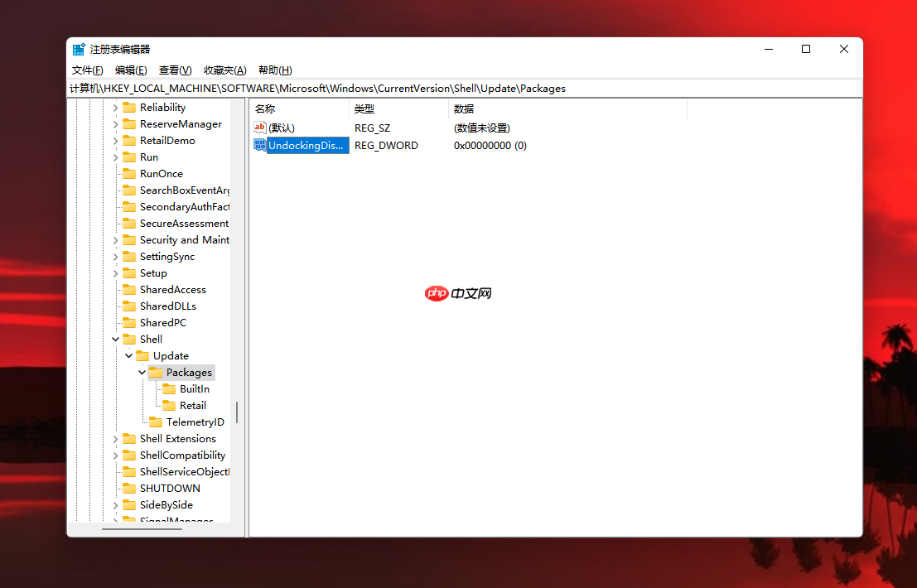The height and width of the screenshot is (588, 917).
Task: Open the 收藏夹(A) menu
Action: (224, 70)
